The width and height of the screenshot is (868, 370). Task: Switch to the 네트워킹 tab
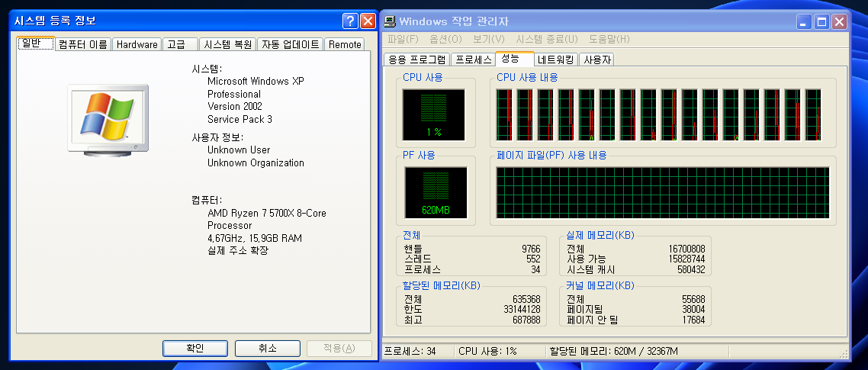[x=556, y=60]
